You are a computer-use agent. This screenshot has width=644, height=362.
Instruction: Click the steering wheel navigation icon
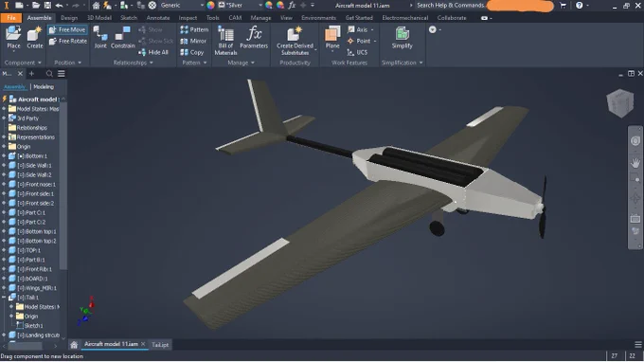tap(635, 141)
